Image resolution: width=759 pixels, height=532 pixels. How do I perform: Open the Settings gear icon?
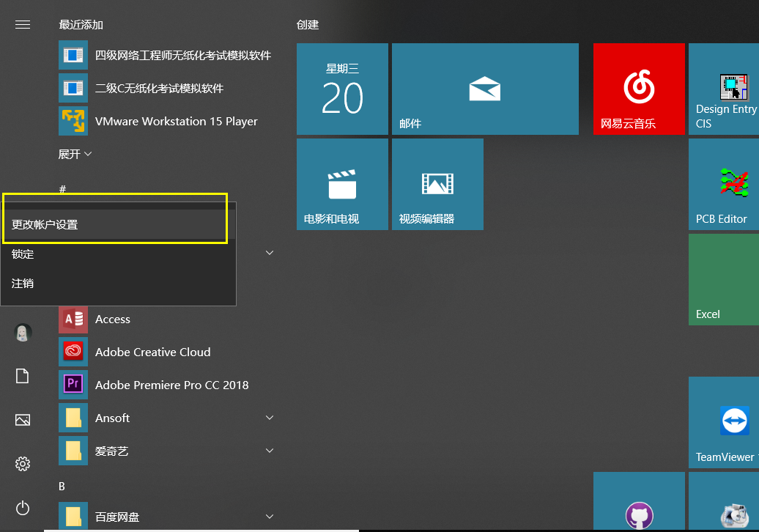tap(22, 464)
